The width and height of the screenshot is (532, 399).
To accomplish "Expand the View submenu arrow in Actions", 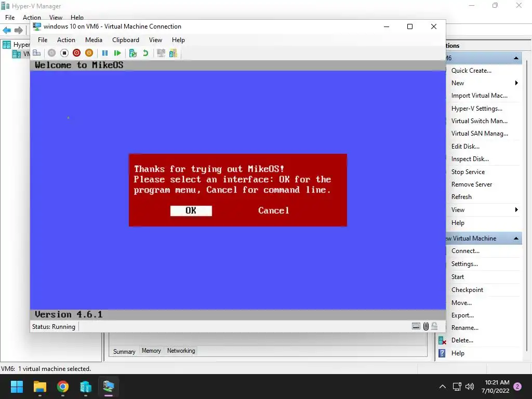I will (x=516, y=210).
